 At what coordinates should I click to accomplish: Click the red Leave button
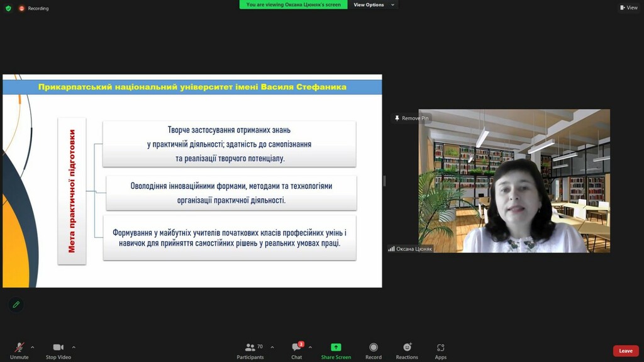[626, 351]
